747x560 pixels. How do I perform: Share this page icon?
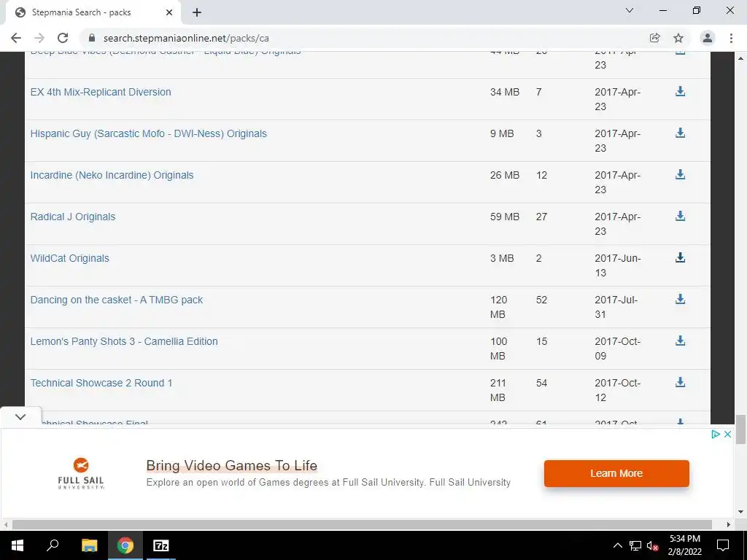(654, 38)
